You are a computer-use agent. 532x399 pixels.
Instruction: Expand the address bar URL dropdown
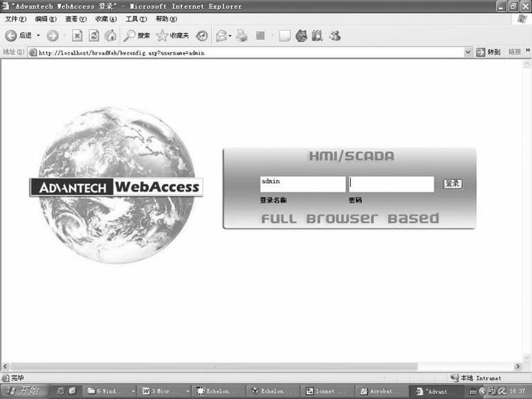coord(468,52)
